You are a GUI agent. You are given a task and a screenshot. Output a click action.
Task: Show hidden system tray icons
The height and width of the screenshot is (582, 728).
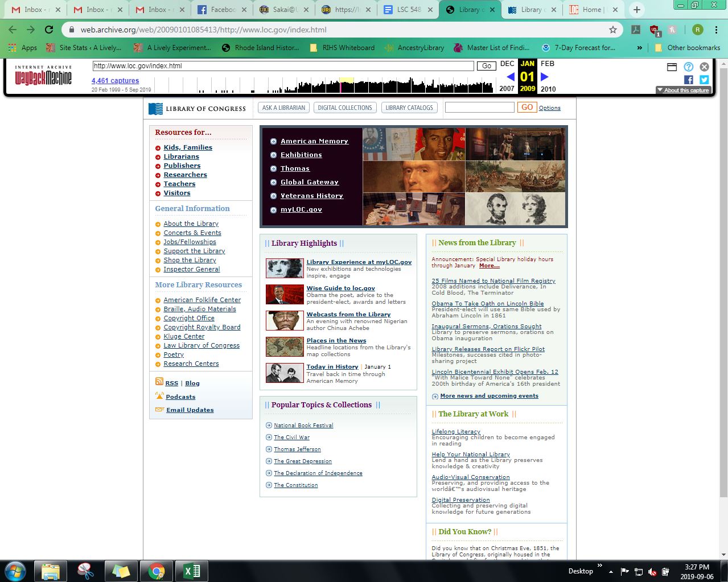point(611,571)
